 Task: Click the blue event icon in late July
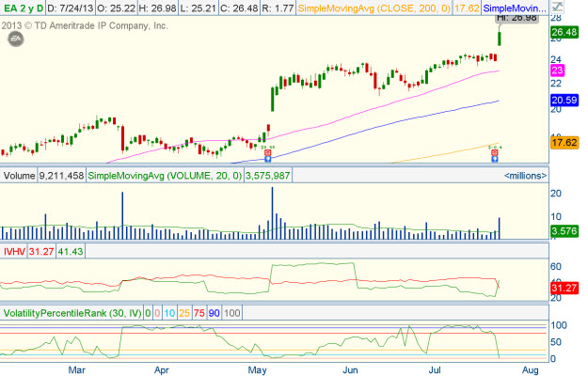pos(496,160)
